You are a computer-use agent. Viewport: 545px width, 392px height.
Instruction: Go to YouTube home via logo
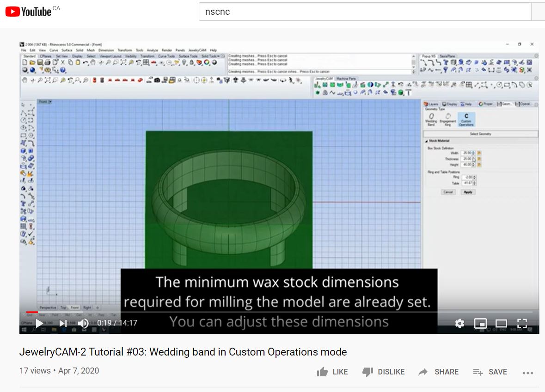click(x=29, y=12)
